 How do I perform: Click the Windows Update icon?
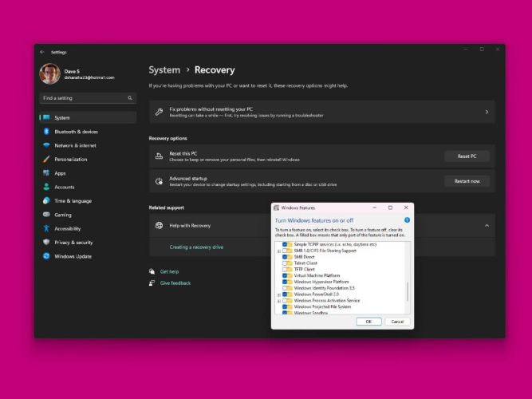pos(46,256)
